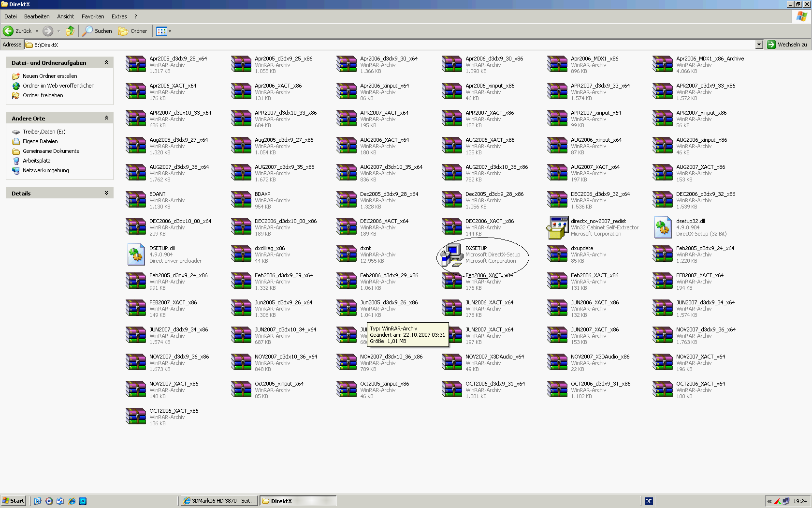Viewport: 812px width, 508px height.
Task: Click the Wechseln zu go button
Action: (787, 45)
